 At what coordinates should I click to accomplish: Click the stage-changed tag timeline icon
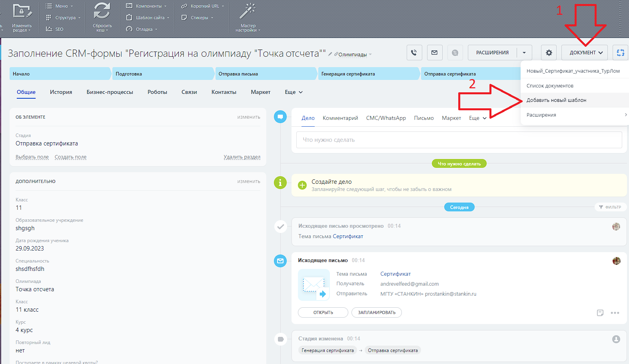(280, 339)
